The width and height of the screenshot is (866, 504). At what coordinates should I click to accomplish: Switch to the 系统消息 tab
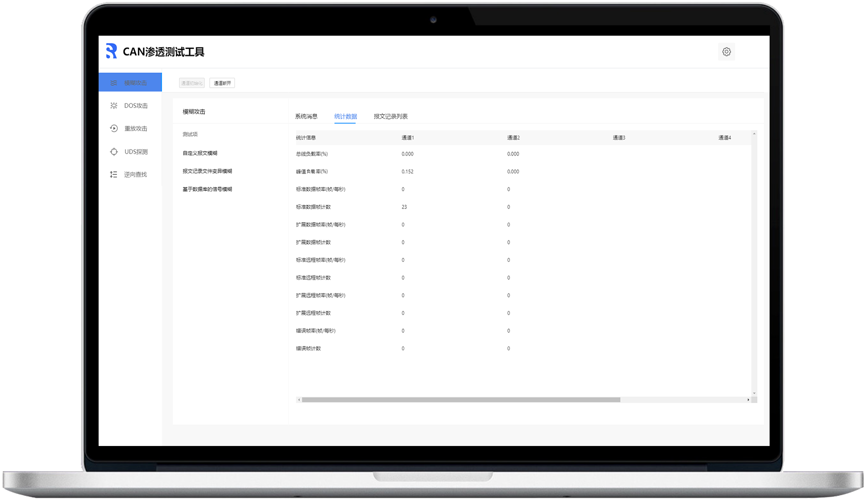click(x=306, y=116)
